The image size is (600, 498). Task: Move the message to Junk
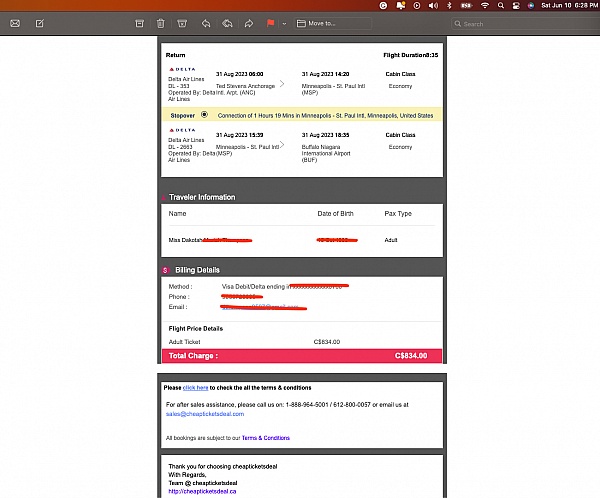182,24
